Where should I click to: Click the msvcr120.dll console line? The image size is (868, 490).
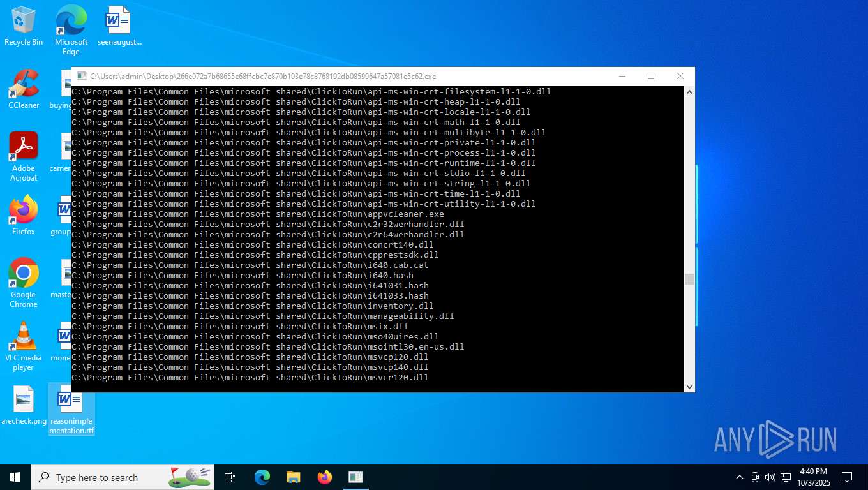(250, 378)
